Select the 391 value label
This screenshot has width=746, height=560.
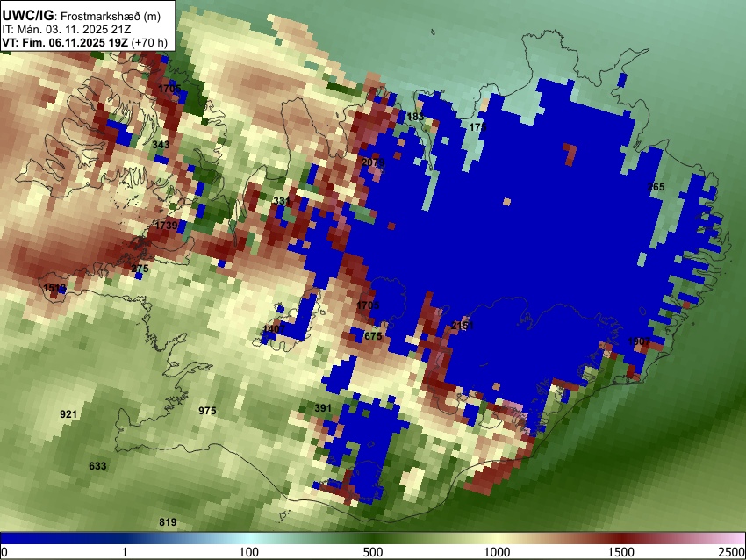(x=323, y=408)
